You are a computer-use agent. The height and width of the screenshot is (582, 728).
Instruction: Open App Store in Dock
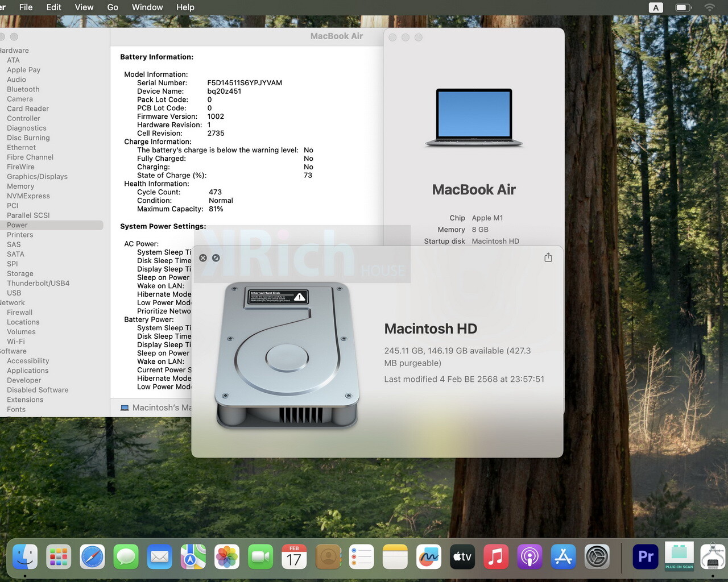coord(563,557)
